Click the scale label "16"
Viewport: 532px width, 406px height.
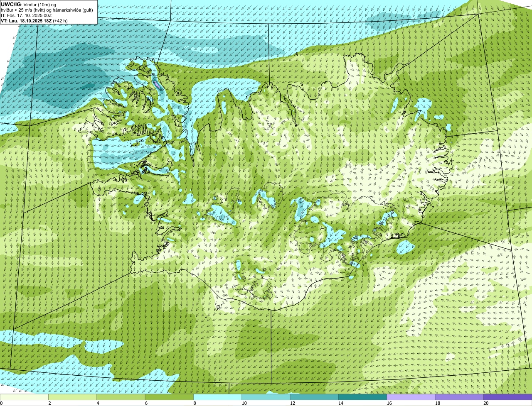pyautogui.click(x=389, y=403)
